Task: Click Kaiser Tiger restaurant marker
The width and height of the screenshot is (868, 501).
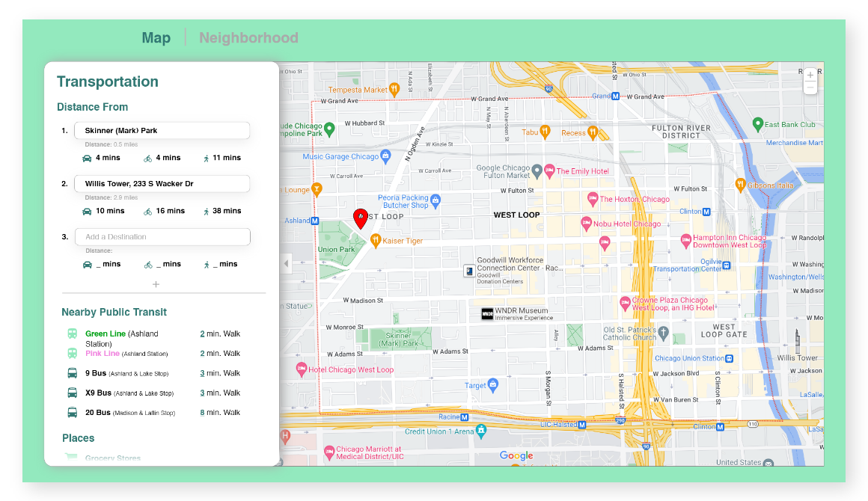Action: (376, 240)
